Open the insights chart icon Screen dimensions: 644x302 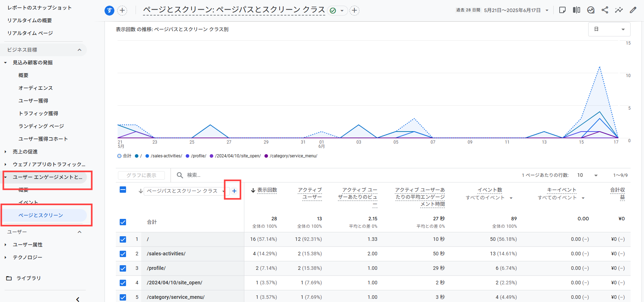click(x=591, y=10)
